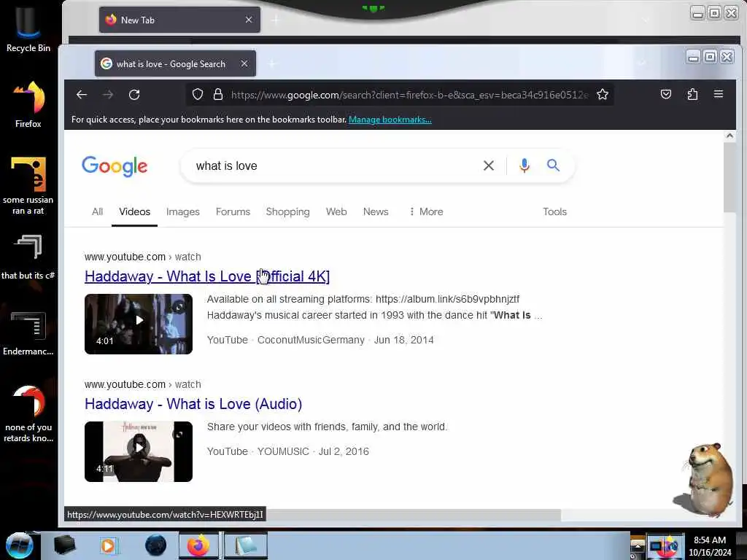Open 'Haddaway - What Is Love [Official 4K]' link
747x560 pixels.
pos(207,276)
